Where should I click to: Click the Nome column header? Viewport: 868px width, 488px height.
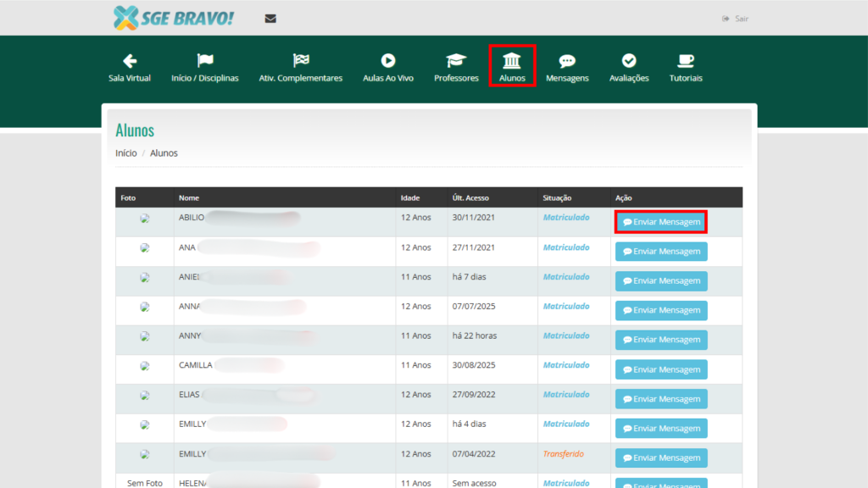click(189, 198)
